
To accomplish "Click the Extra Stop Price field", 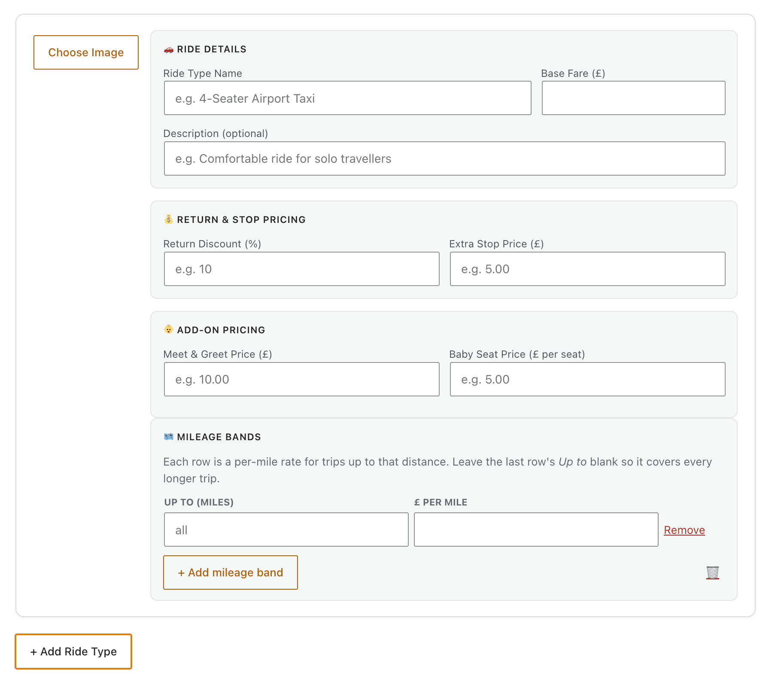I will point(588,269).
